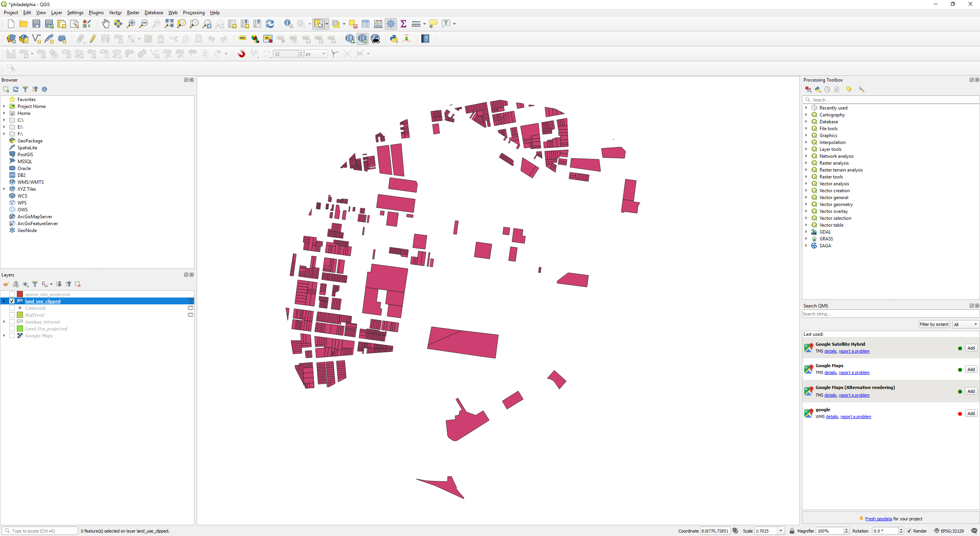Click the Identify Features tool
This screenshot has height=536, width=980.
click(x=288, y=24)
